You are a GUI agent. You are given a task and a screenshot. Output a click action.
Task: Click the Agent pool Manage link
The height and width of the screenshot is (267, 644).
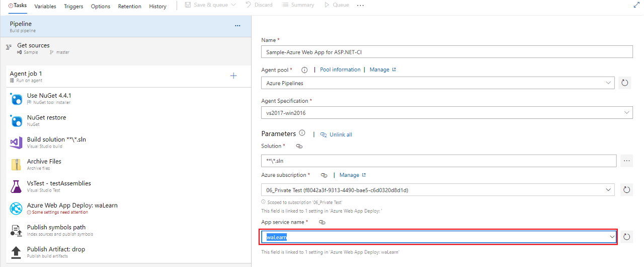[383, 70]
